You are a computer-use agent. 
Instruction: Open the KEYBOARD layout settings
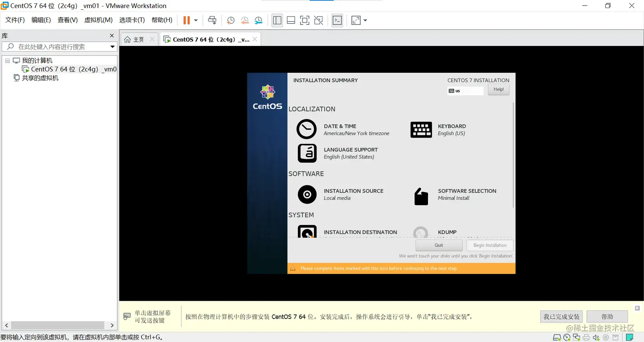click(438, 129)
